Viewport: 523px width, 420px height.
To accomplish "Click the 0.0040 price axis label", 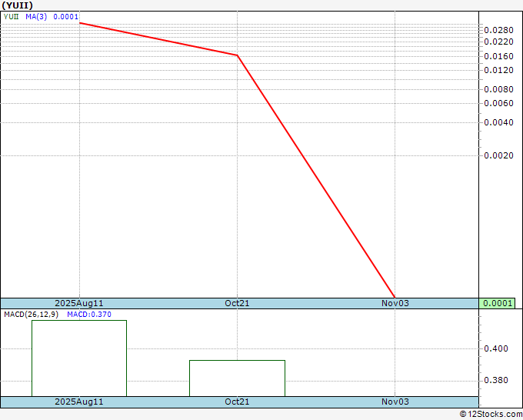I will (498, 123).
